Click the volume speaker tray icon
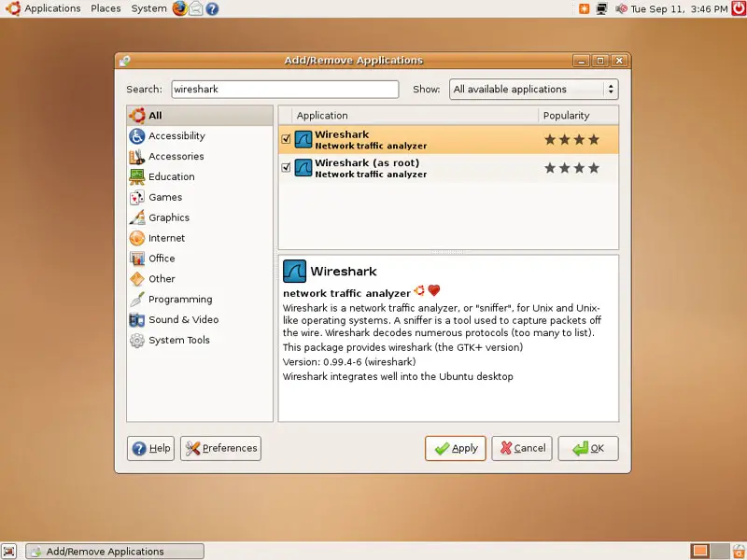 tap(621, 9)
